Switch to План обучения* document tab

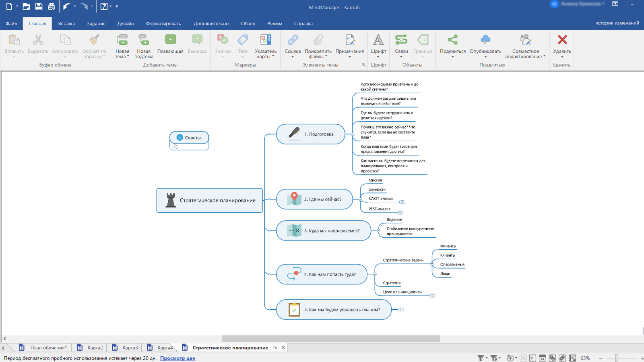[x=43, y=348]
